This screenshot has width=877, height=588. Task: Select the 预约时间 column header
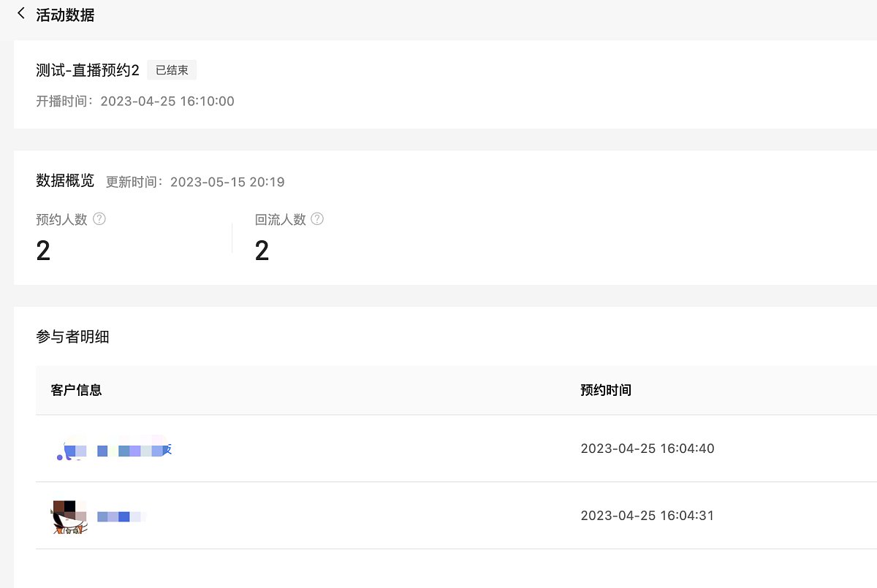(x=606, y=390)
